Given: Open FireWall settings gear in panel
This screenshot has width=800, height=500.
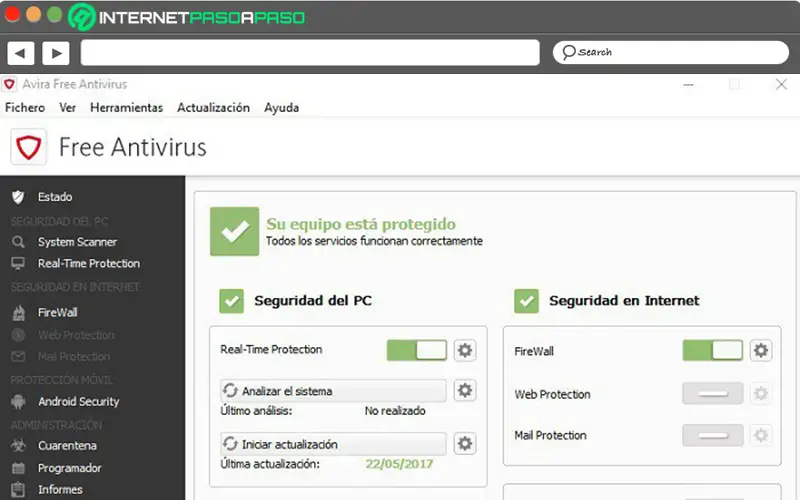Looking at the screenshot, I should (x=761, y=351).
